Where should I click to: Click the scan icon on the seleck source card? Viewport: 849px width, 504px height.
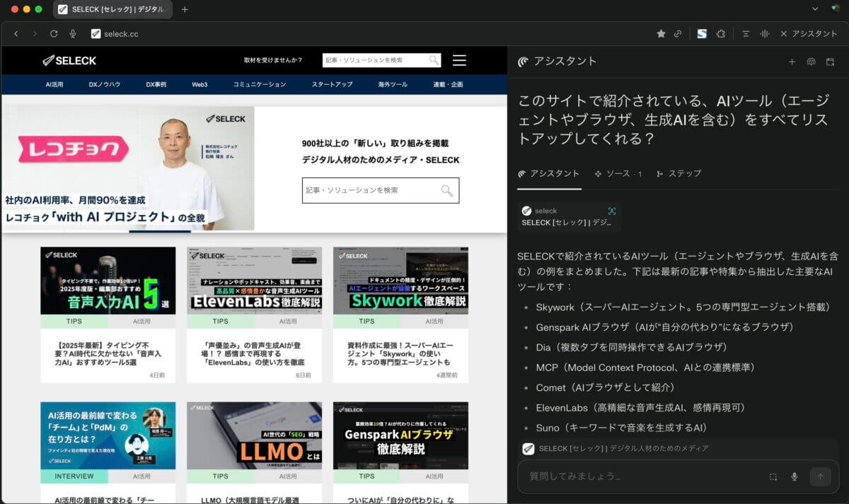click(612, 211)
